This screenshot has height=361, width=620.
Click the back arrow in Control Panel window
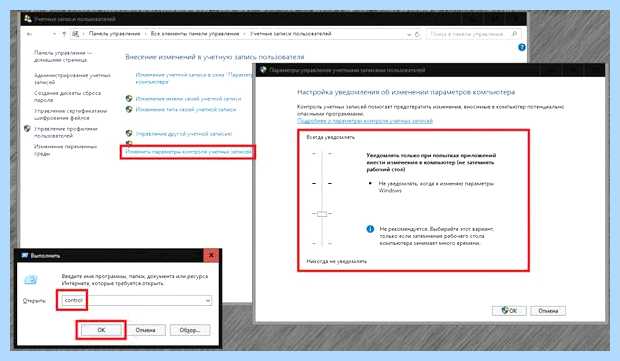coord(29,34)
